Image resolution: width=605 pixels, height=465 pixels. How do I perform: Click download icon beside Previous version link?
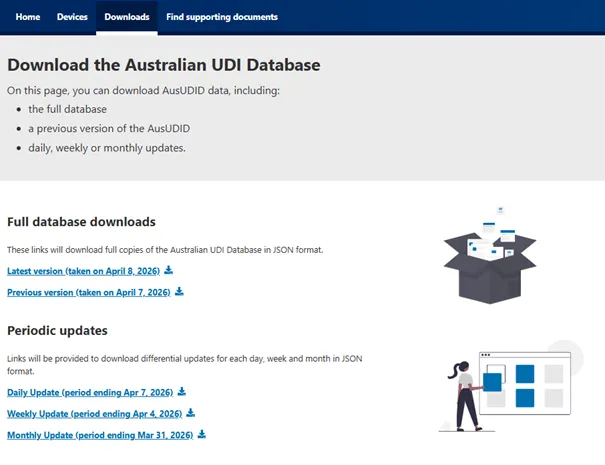coord(179,291)
